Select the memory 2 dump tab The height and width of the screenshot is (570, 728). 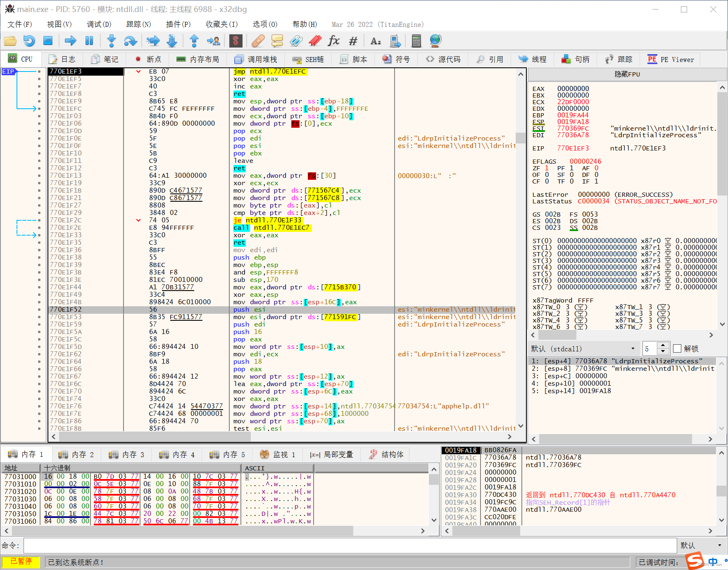coord(76,454)
